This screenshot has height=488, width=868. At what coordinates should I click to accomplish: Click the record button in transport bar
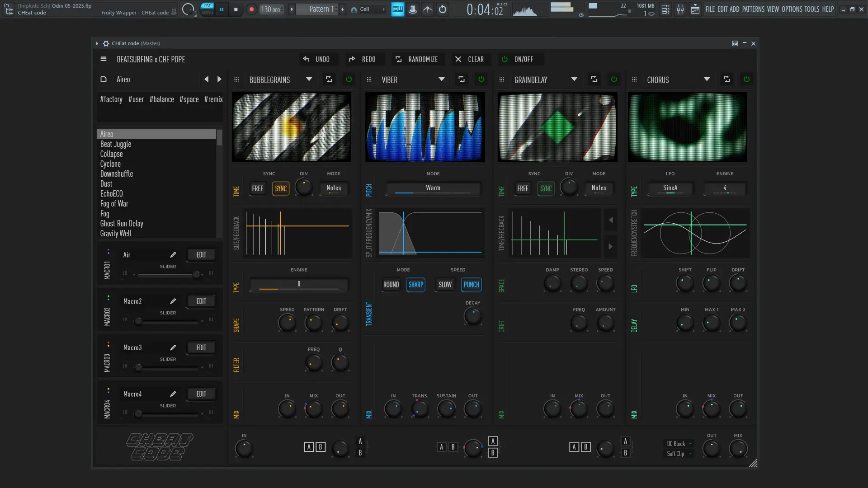[x=252, y=9]
